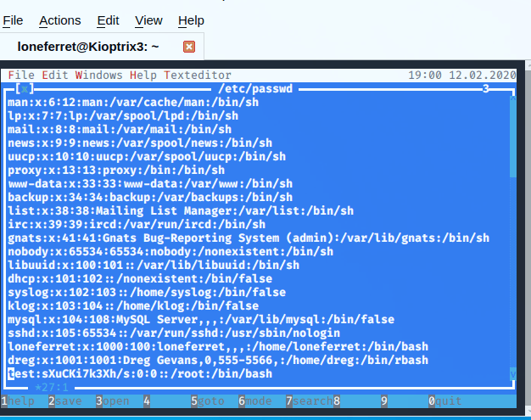Place cursor on the klog:x:103:104 line

click(133, 305)
